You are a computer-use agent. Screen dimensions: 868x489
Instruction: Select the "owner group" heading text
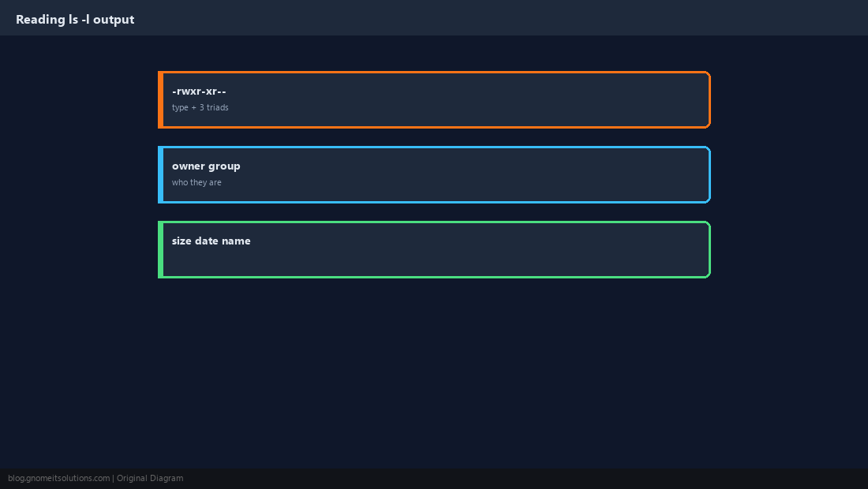[x=206, y=166]
